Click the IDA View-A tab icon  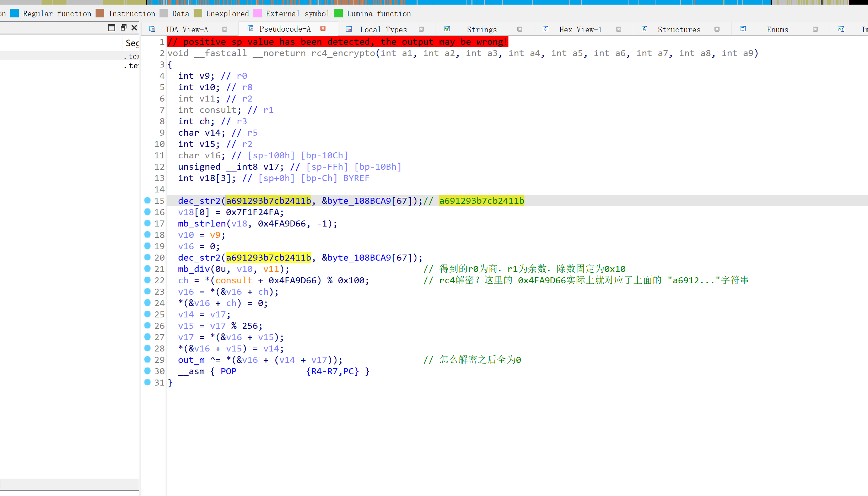[152, 29]
